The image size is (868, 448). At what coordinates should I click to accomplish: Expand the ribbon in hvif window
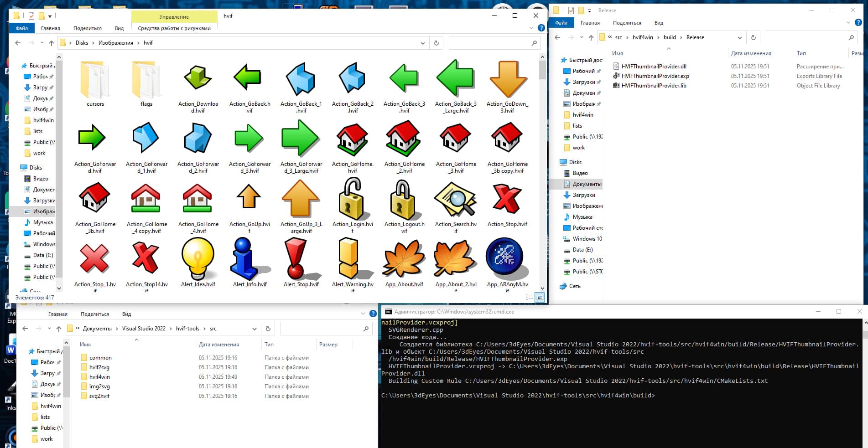(x=531, y=28)
